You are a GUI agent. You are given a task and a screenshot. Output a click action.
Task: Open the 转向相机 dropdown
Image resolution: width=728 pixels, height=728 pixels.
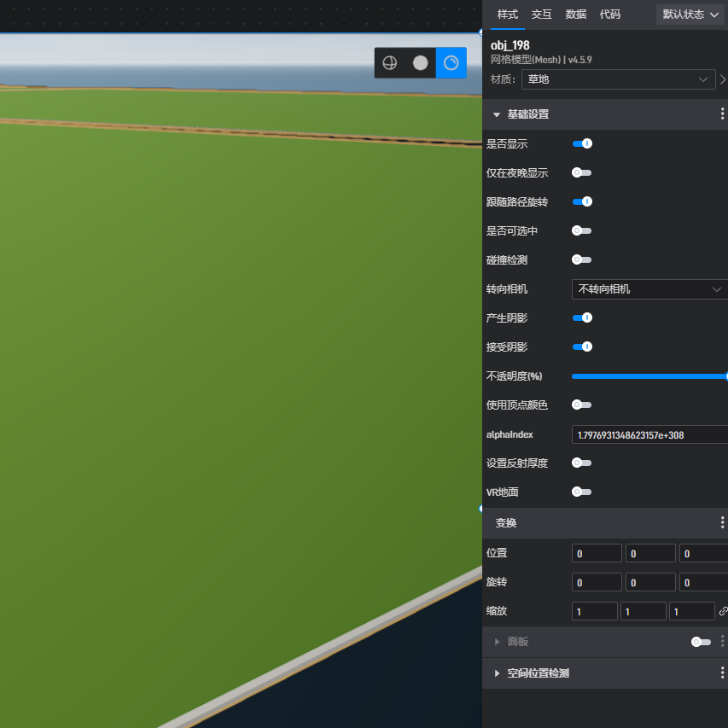pos(650,289)
